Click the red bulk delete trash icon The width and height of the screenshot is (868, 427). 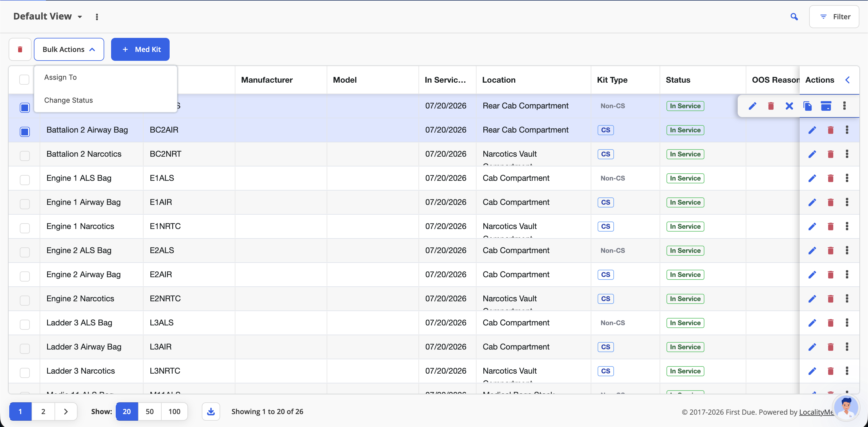20,49
